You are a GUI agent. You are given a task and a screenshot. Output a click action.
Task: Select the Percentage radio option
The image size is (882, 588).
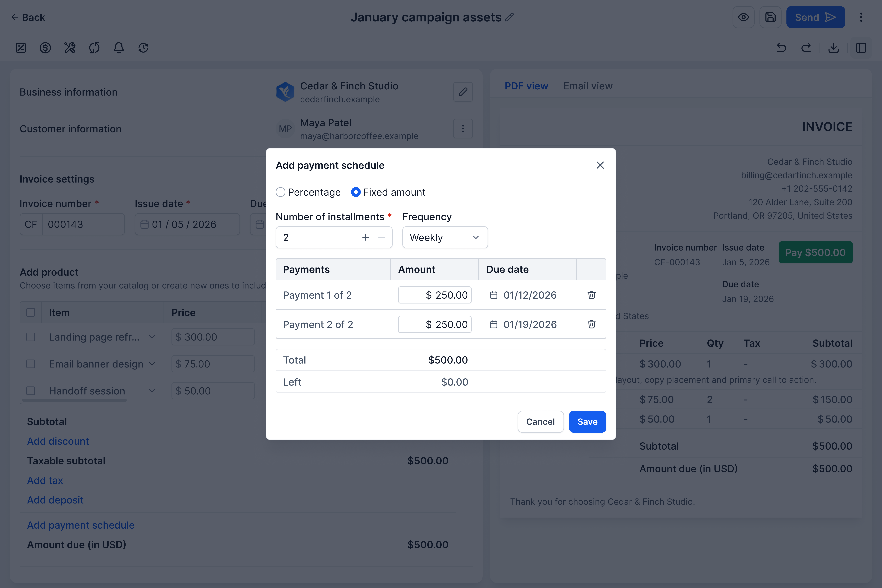pos(281,192)
